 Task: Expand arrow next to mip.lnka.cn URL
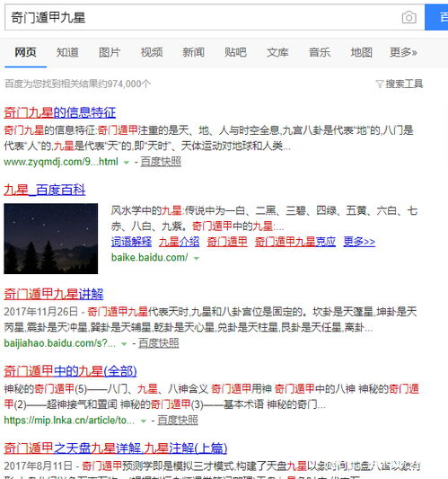[x=143, y=421]
